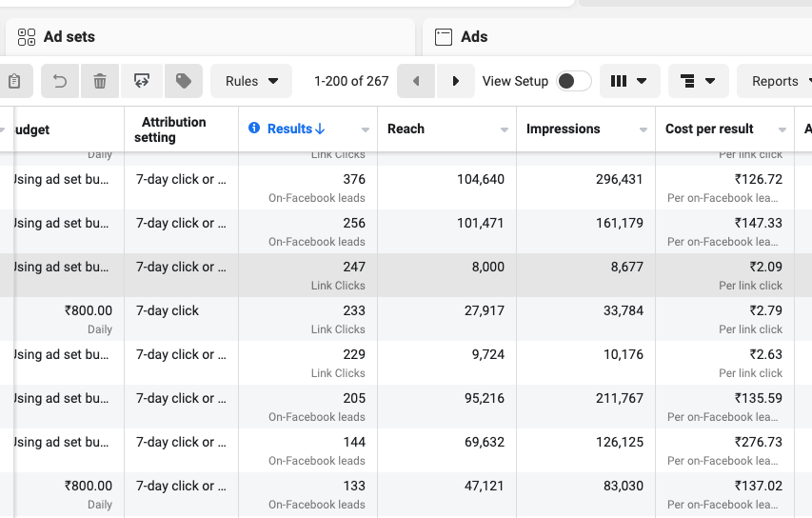Click the trash delete icon
812x518 pixels.
tap(100, 82)
